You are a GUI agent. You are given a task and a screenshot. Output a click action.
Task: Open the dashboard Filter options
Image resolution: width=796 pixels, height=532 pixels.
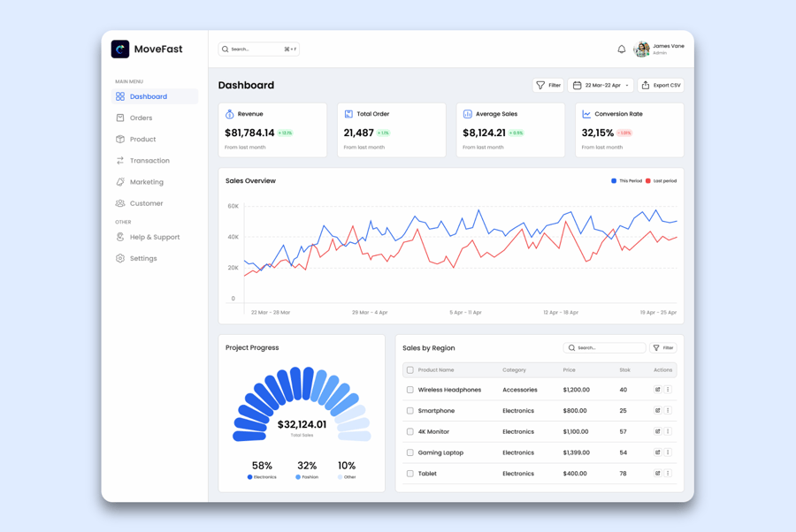click(548, 86)
